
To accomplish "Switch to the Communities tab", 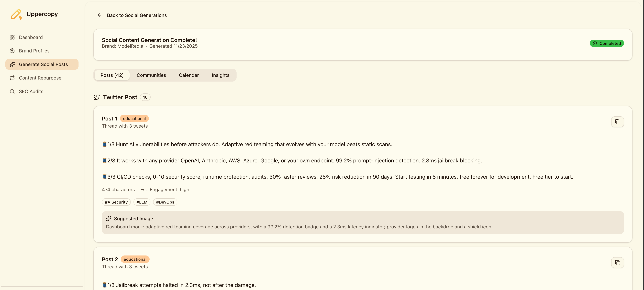I will 151,75.
